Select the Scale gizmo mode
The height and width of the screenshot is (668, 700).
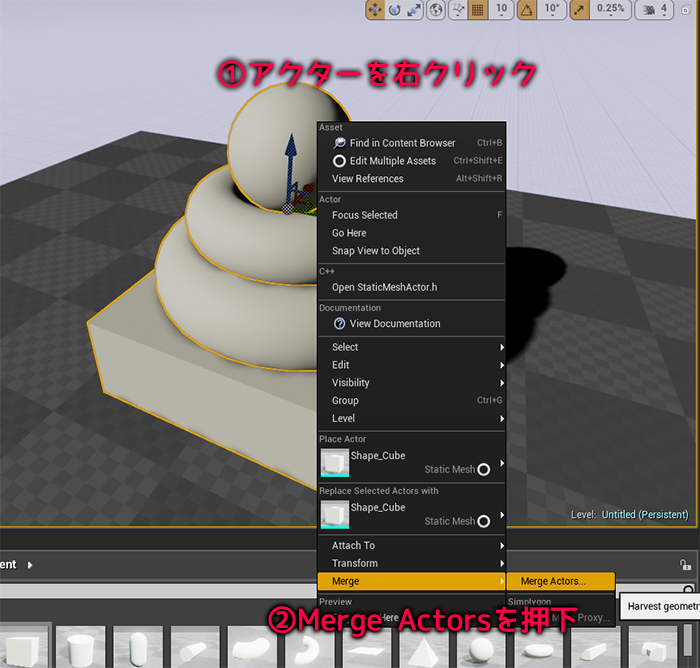[x=414, y=9]
